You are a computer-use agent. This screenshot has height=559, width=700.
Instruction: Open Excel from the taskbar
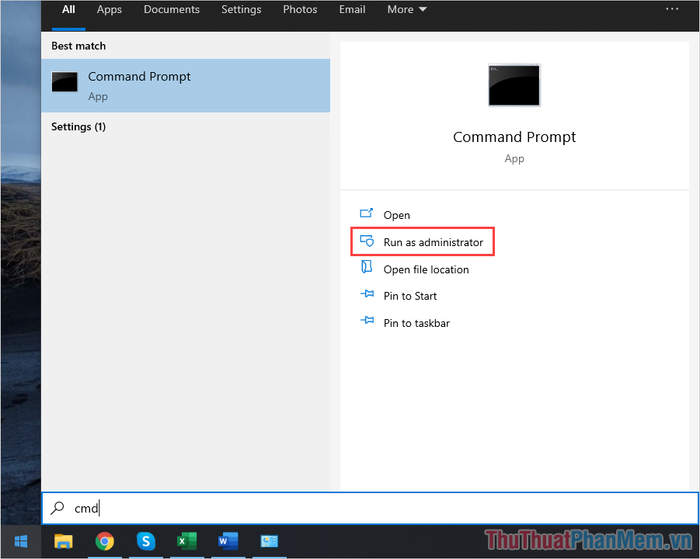pyautogui.click(x=187, y=542)
